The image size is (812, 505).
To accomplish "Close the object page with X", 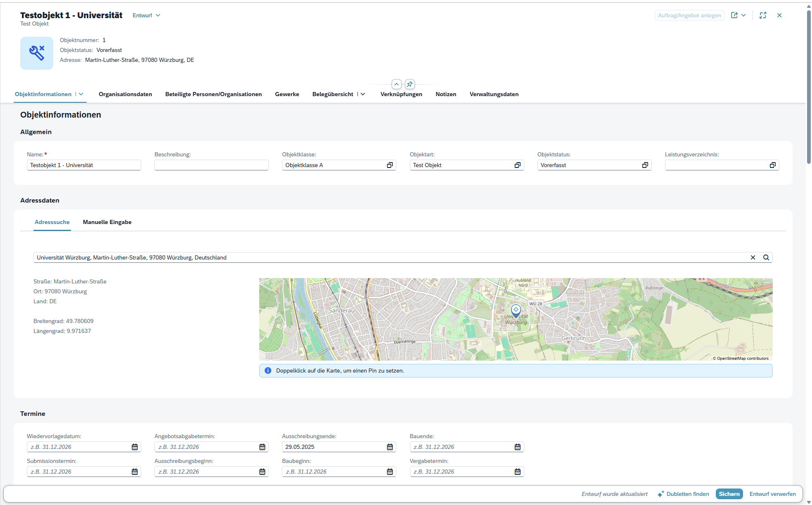I will 779,15.
